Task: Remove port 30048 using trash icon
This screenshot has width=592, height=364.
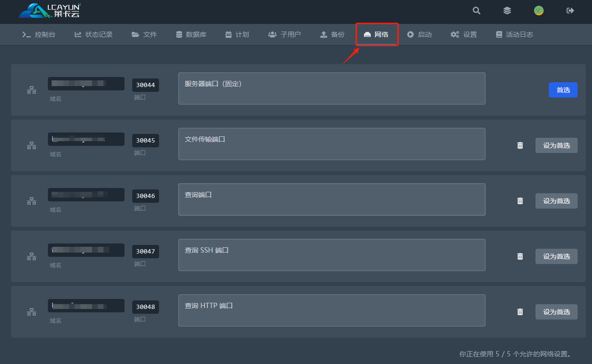Action: tap(520, 312)
